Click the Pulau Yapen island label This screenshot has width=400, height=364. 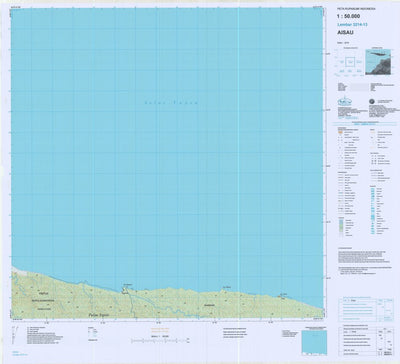click(99, 314)
